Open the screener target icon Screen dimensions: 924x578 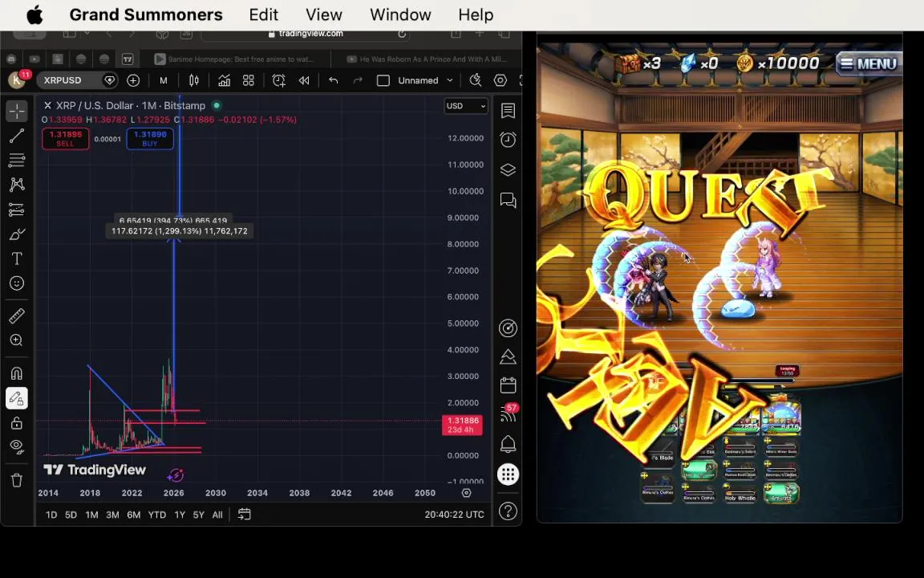tap(508, 328)
